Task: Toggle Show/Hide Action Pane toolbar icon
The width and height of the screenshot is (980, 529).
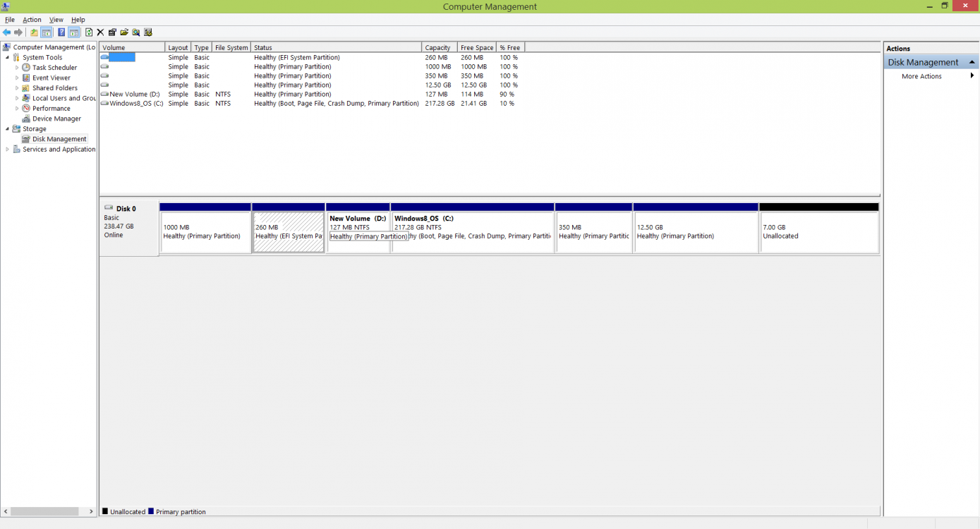Action: [x=73, y=32]
